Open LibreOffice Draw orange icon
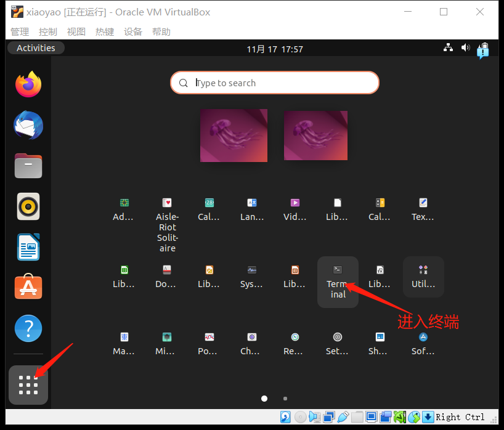 point(209,277)
